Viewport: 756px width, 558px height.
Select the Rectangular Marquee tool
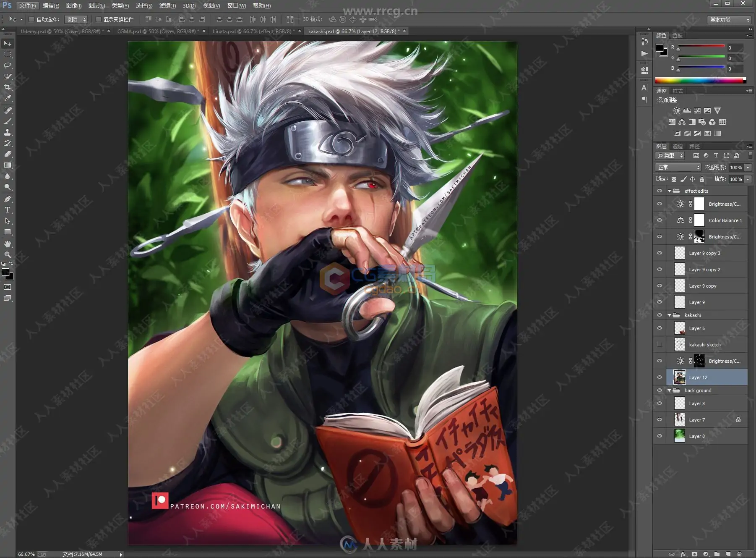pyautogui.click(x=8, y=55)
